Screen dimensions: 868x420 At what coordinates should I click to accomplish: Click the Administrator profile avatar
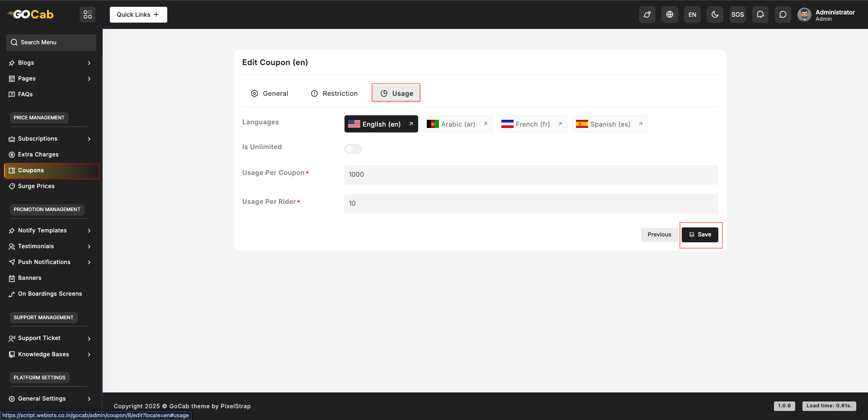coord(804,14)
